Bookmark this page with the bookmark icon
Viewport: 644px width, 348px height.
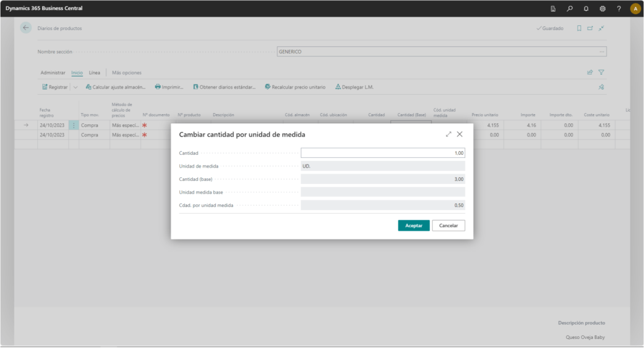(x=579, y=29)
